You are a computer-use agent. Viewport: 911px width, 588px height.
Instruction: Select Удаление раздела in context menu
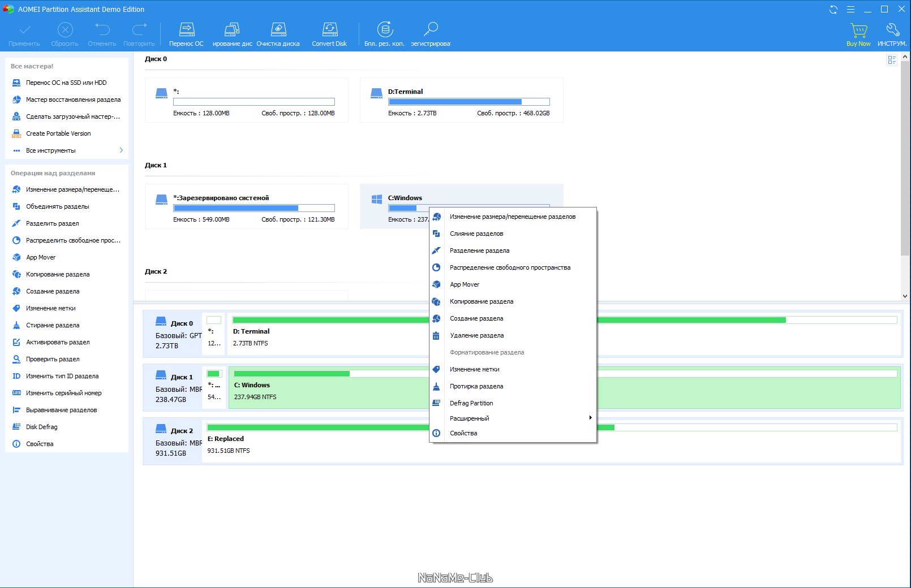(476, 335)
